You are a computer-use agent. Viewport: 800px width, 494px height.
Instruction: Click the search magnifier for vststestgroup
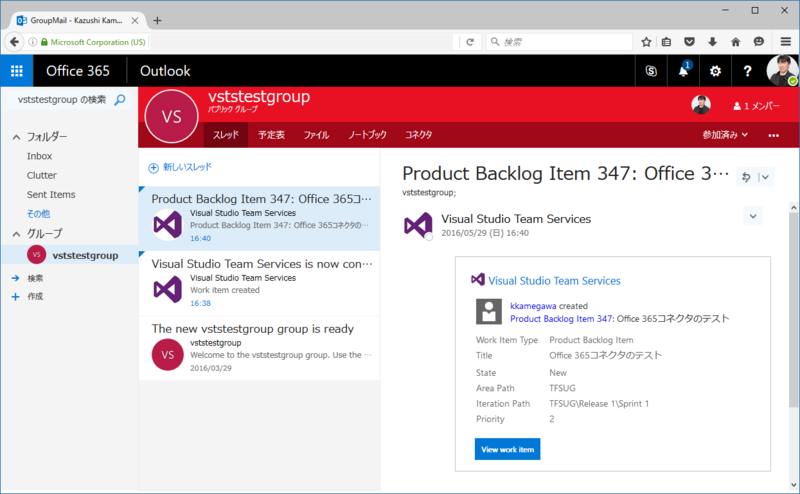120,100
